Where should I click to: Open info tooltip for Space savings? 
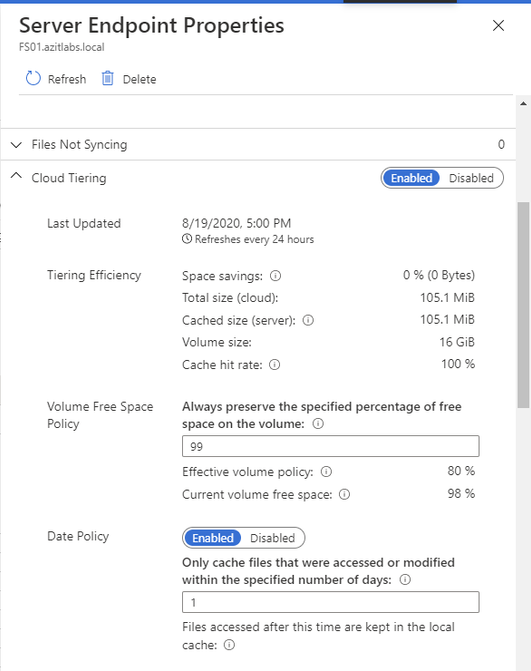point(276,276)
